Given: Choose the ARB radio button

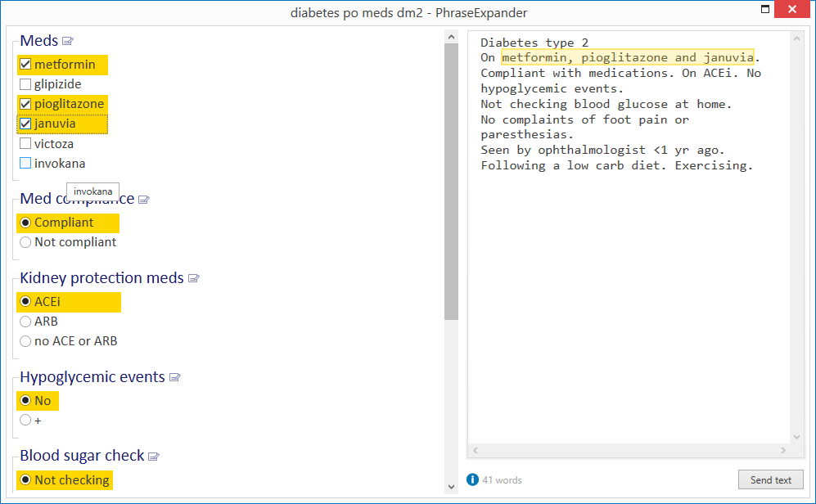Looking at the screenshot, I should (25, 322).
